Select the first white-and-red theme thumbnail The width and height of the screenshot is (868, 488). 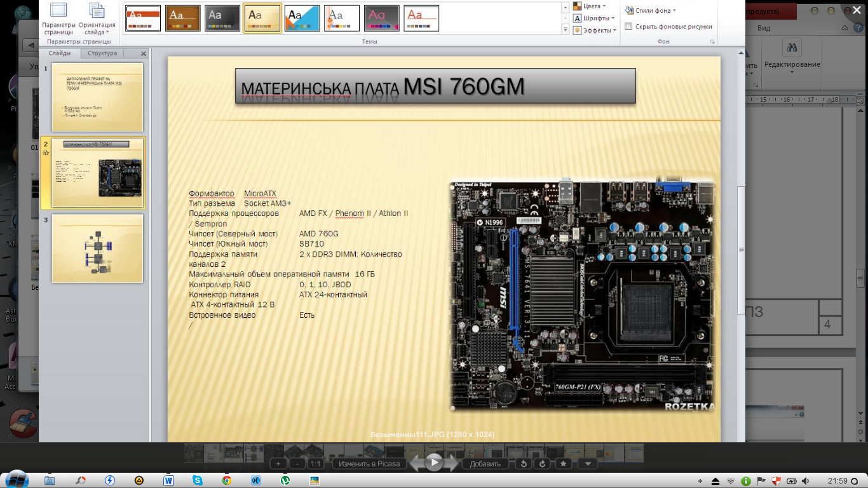click(x=143, y=18)
